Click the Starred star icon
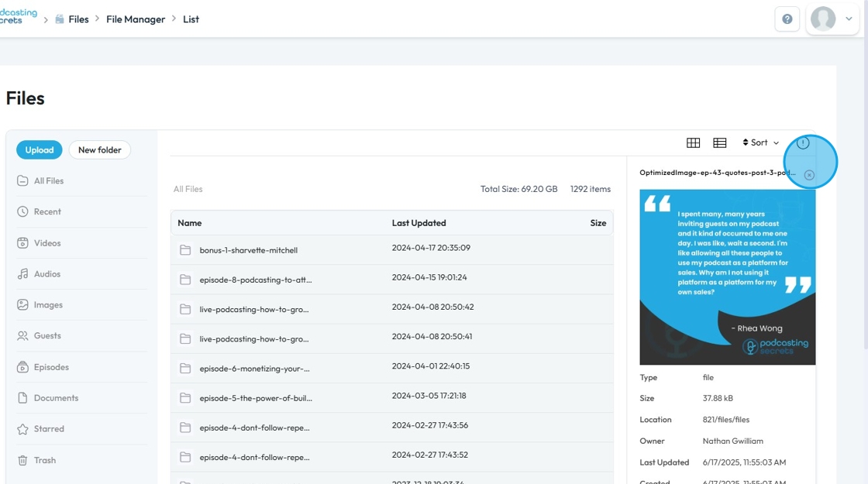The height and width of the screenshot is (484, 868). pos(22,429)
